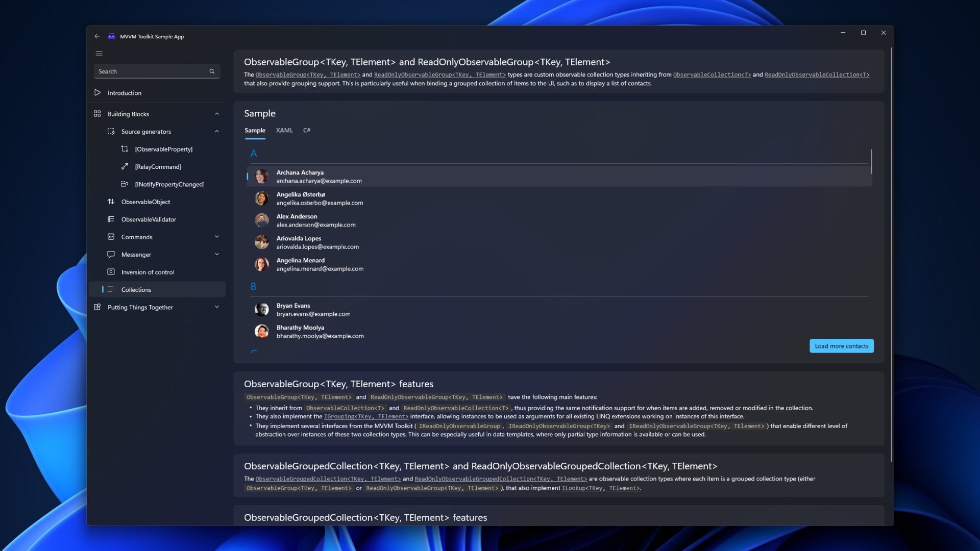Click the ObservableValidator list icon
Viewport: 980px width, 551px height.
(111, 219)
